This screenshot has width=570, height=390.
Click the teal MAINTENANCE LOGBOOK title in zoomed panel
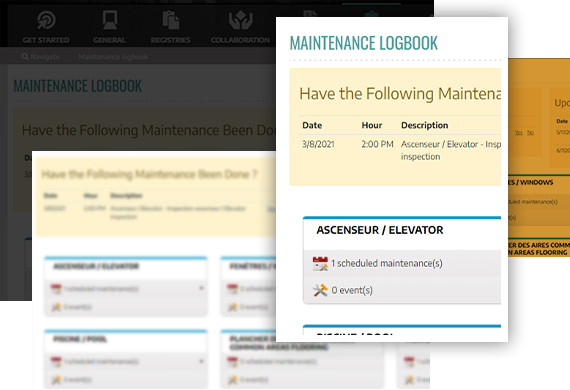pyautogui.click(x=364, y=43)
